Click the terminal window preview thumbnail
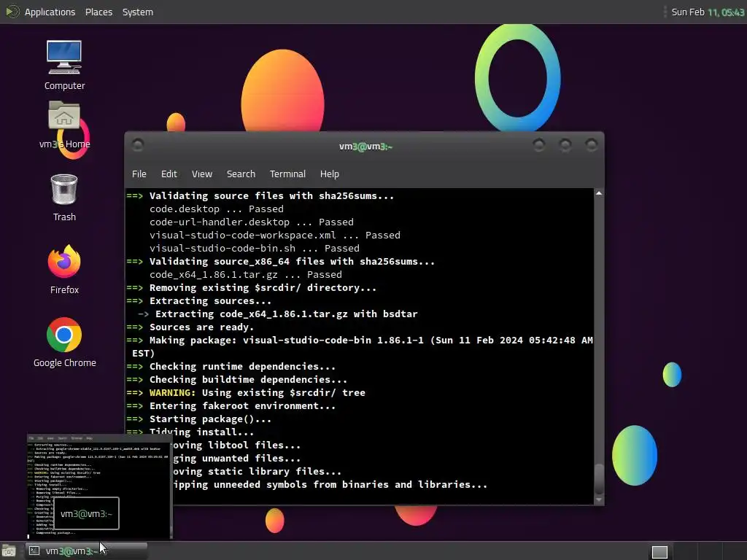The height and width of the screenshot is (560, 747). (x=99, y=486)
